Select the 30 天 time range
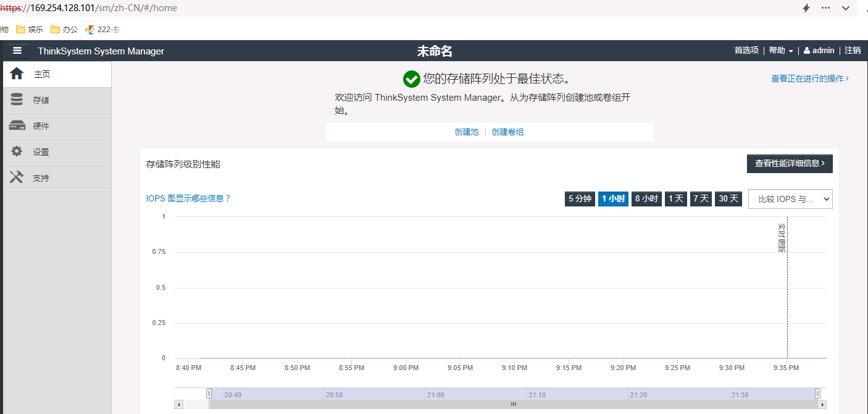 728,198
